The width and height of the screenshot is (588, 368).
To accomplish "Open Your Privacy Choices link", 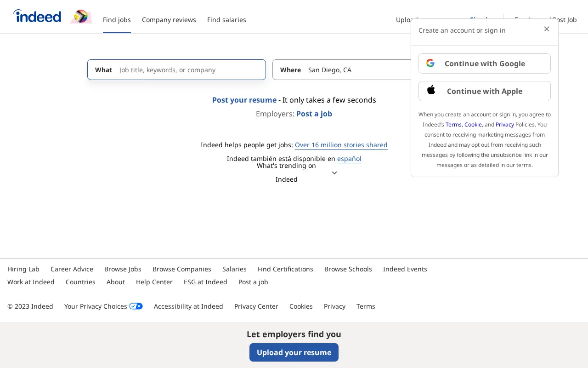I will 103,306.
